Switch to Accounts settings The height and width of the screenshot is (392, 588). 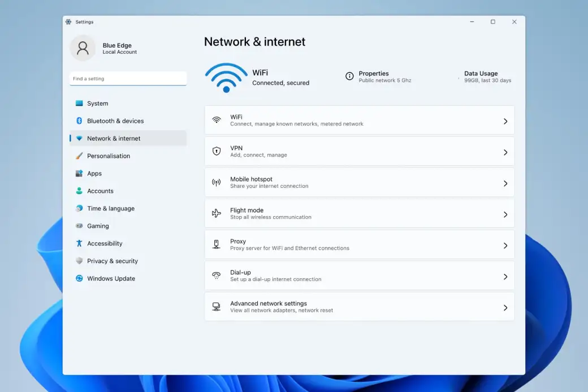128,191
